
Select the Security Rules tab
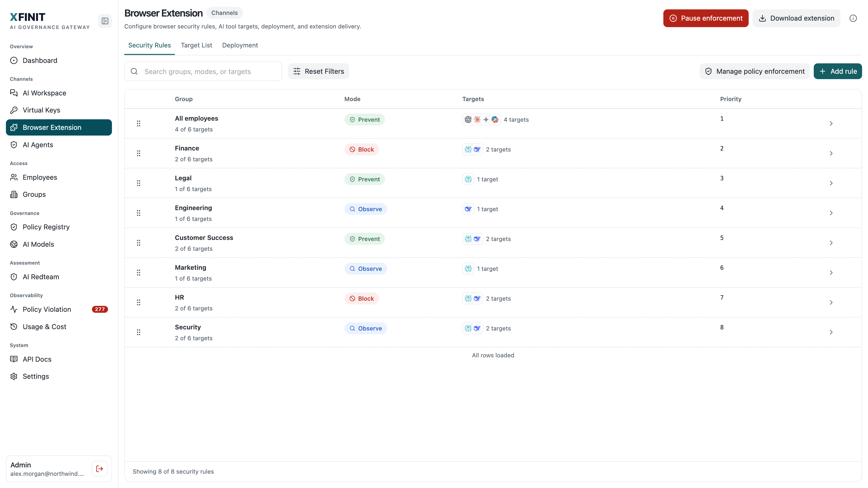pyautogui.click(x=149, y=45)
